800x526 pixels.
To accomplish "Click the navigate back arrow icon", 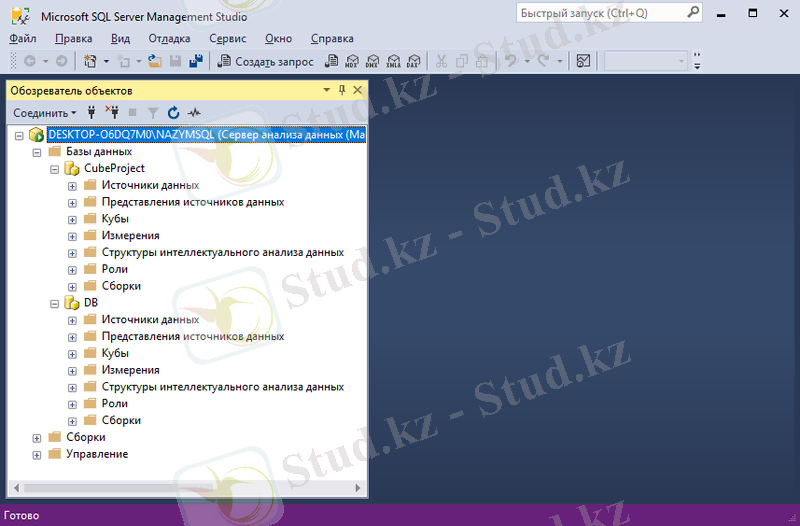I will pyautogui.click(x=30, y=61).
